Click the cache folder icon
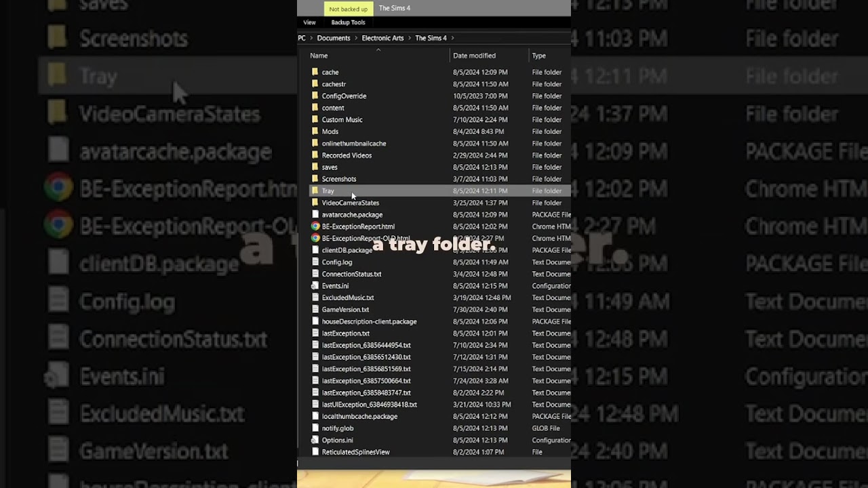The width and height of the screenshot is (868, 488). click(315, 72)
